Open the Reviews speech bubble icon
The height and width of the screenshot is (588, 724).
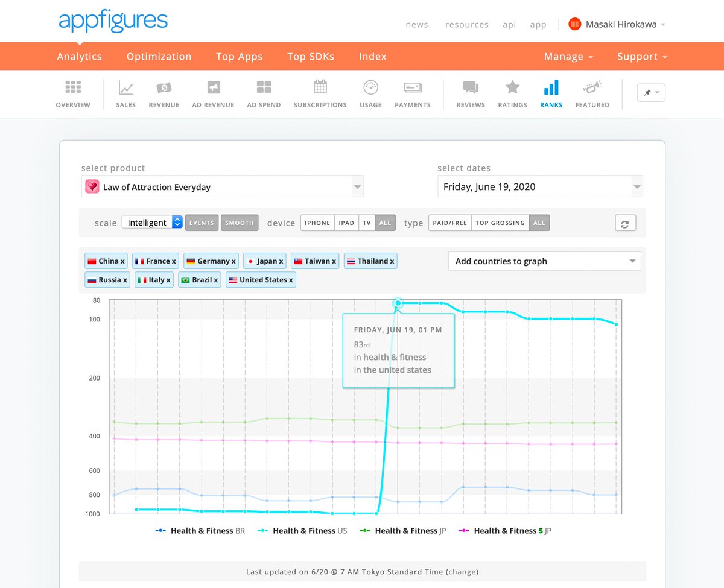(x=471, y=87)
